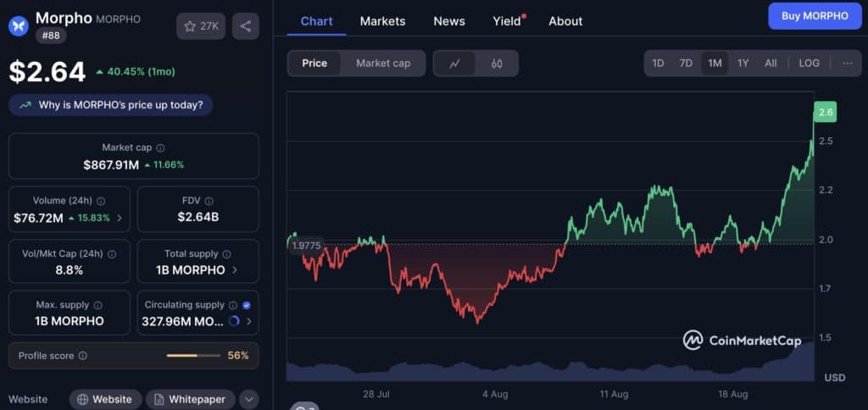Click the Circulating supply info icon
This screenshot has width=868, height=410.
click(x=233, y=305)
